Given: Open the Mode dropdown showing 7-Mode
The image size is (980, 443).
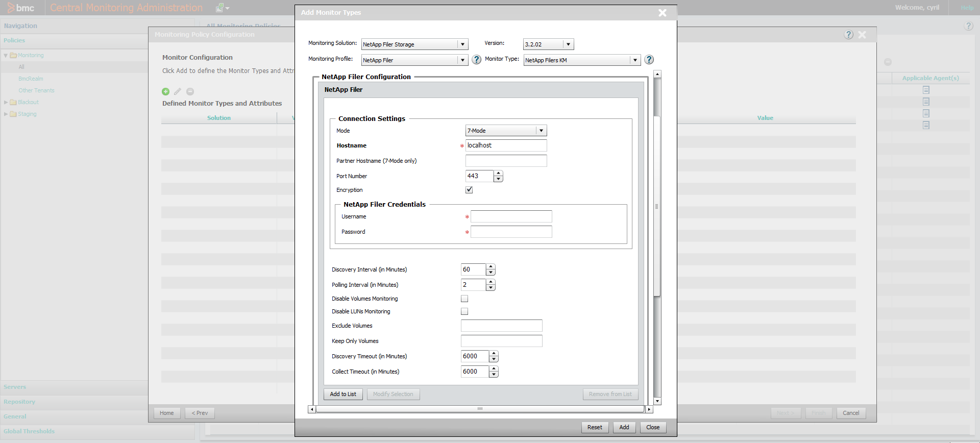Looking at the screenshot, I should 542,131.
